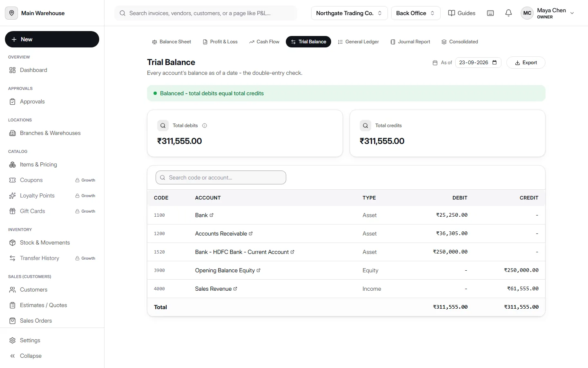The image size is (588, 368).
Task: Open the Northgate Trading Co. company switcher
Action: pos(349,13)
